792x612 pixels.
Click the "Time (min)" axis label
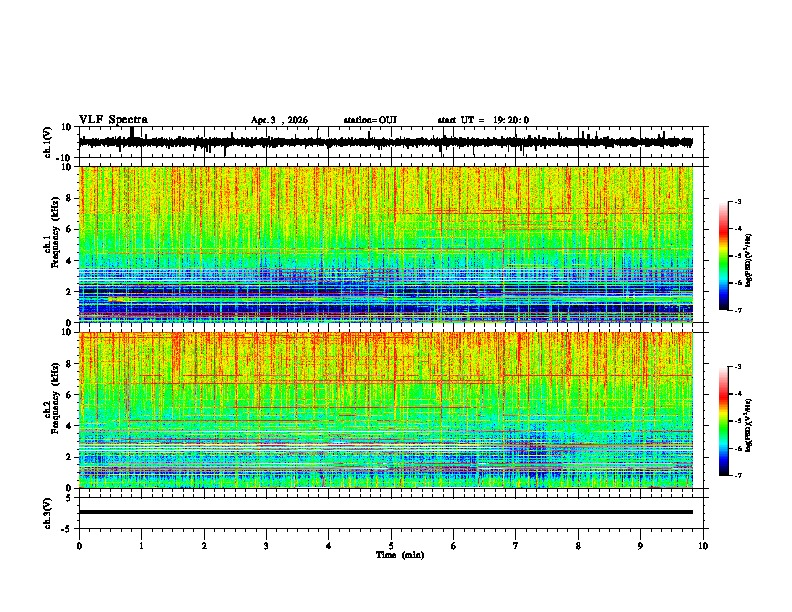400,555
